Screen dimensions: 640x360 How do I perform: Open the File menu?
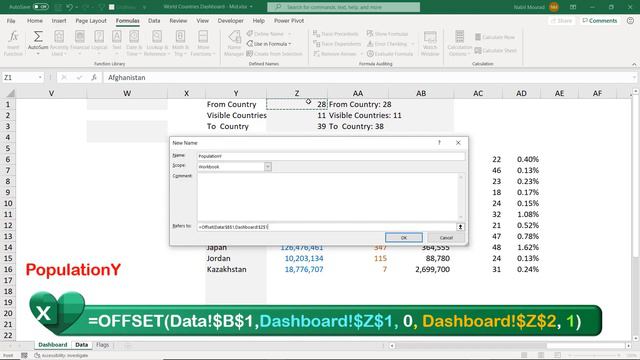pos(11,20)
